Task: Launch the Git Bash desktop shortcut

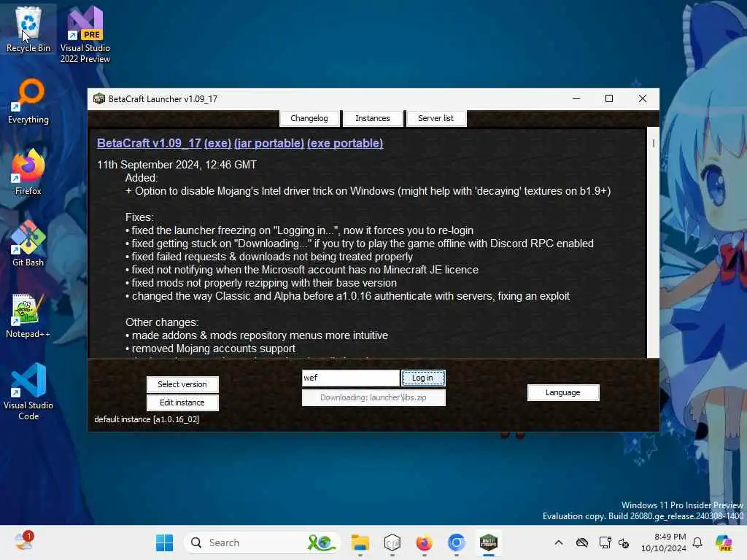Action: point(28,244)
